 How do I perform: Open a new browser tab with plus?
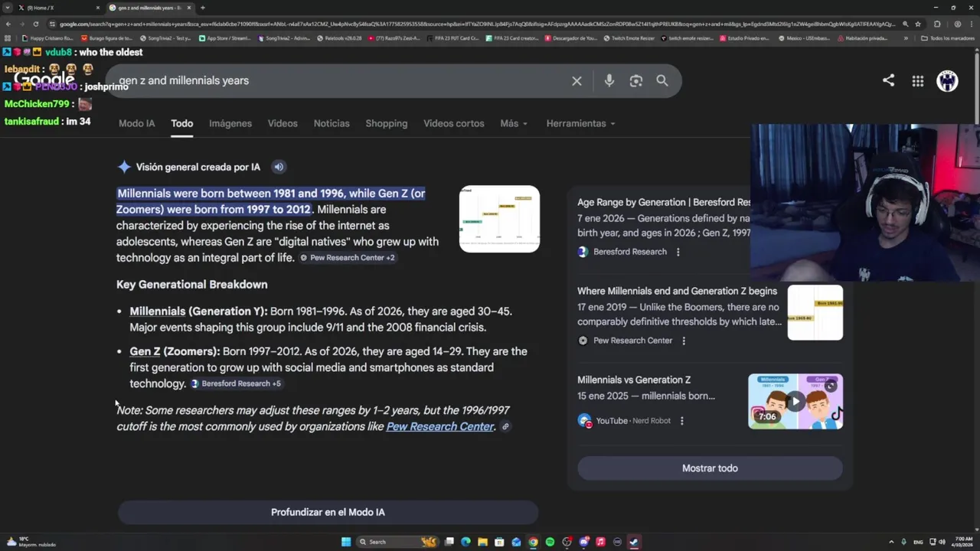(x=202, y=8)
